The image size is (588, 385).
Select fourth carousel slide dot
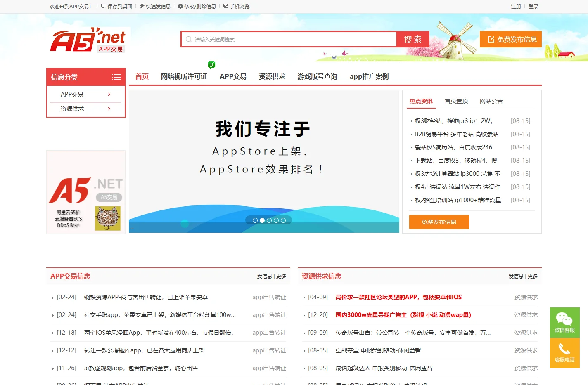pos(276,220)
